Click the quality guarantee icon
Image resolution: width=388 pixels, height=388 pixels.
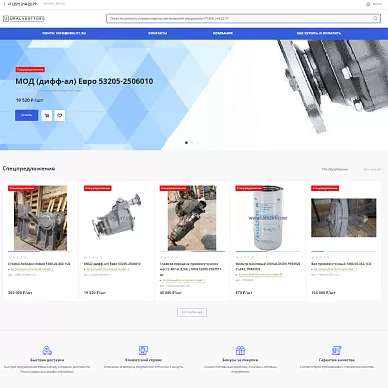click(337, 350)
